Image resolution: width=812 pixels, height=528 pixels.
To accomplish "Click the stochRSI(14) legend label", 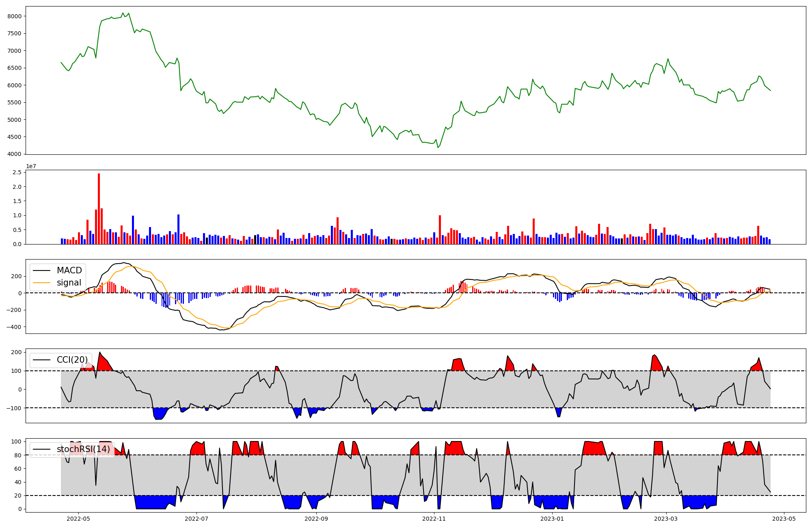I will [x=83, y=449].
